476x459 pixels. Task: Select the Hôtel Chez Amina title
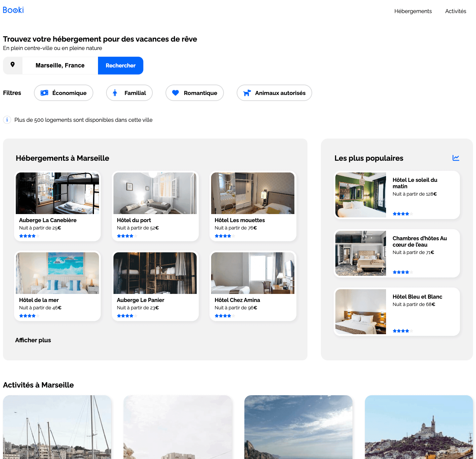(x=237, y=300)
